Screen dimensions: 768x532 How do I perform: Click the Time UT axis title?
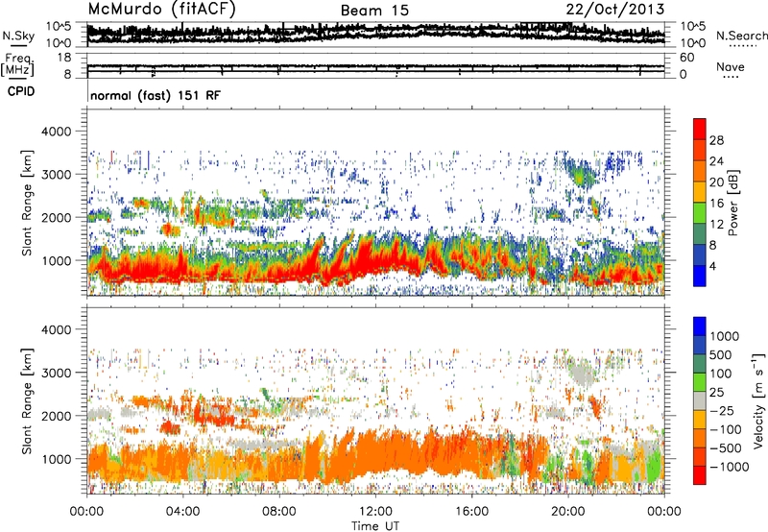point(375,526)
